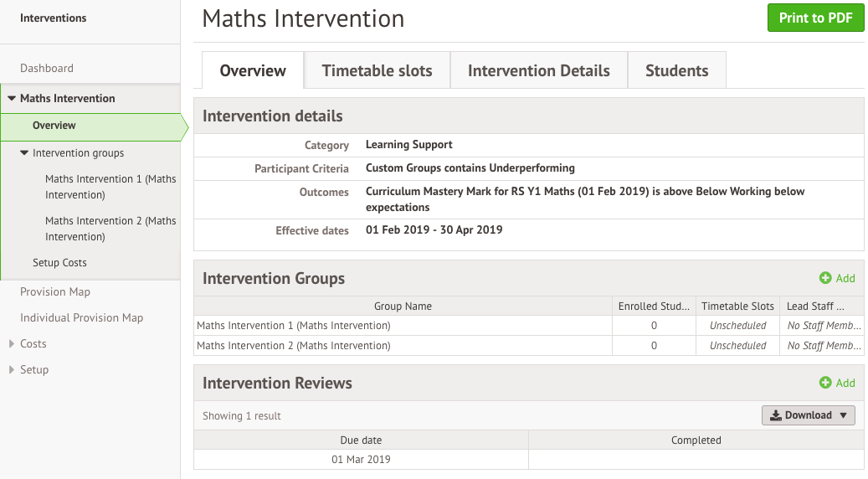Click No Staff Member for Maths Intervention 1
Screen dimensions: 868x479
[x=824, y=326]
